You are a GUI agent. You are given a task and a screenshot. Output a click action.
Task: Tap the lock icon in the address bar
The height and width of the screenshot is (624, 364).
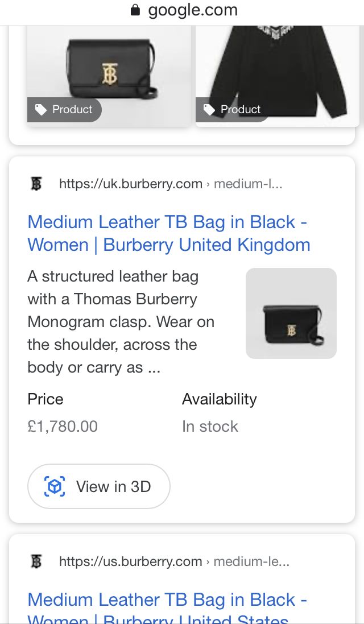(135, 10)
